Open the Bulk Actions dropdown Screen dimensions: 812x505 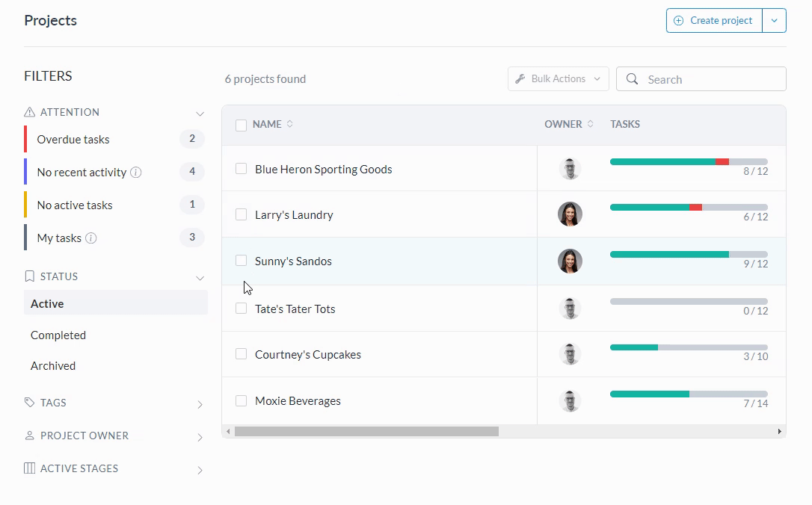click(x=558, y=79)
